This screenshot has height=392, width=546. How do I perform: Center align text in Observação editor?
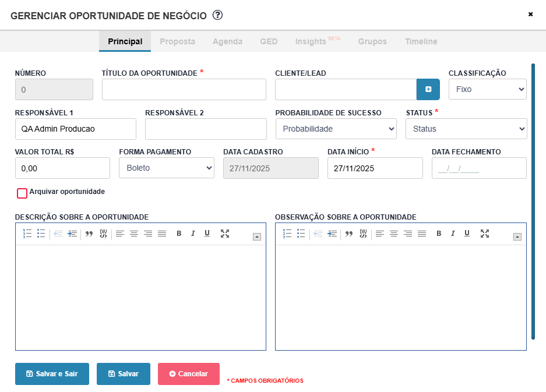[x=394, y=234]
